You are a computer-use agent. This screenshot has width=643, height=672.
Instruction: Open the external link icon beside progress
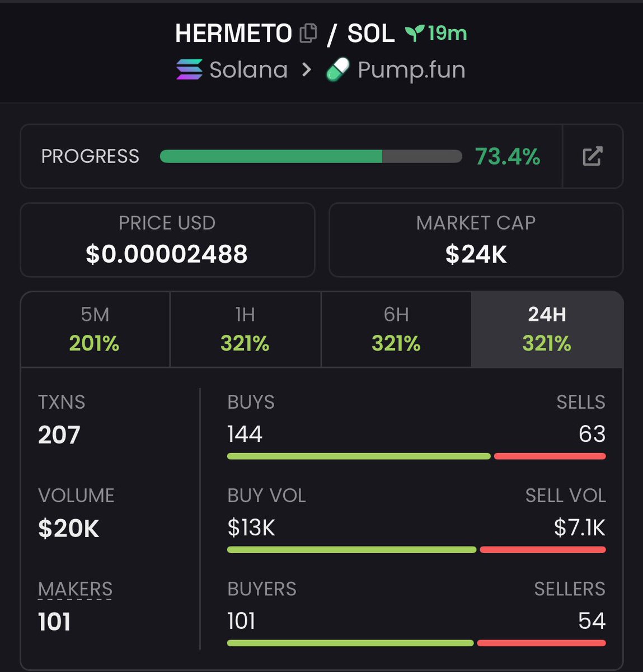click(592, 156)
